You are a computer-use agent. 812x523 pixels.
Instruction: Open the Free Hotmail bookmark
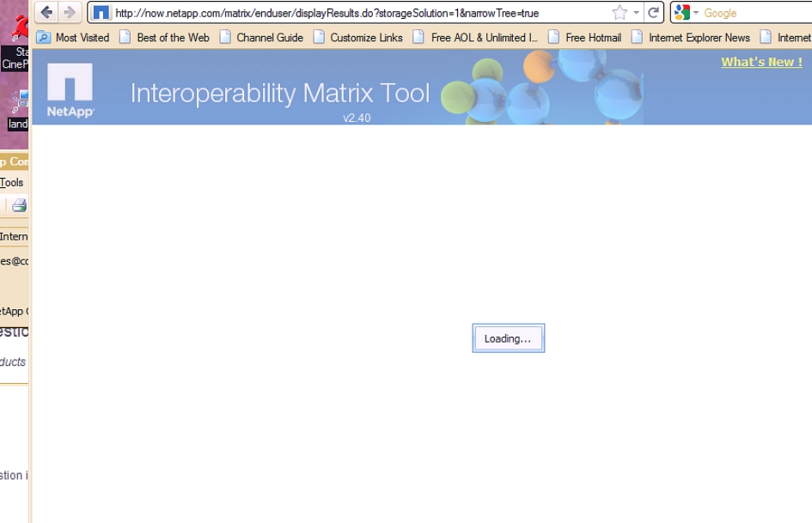point(584,38)
